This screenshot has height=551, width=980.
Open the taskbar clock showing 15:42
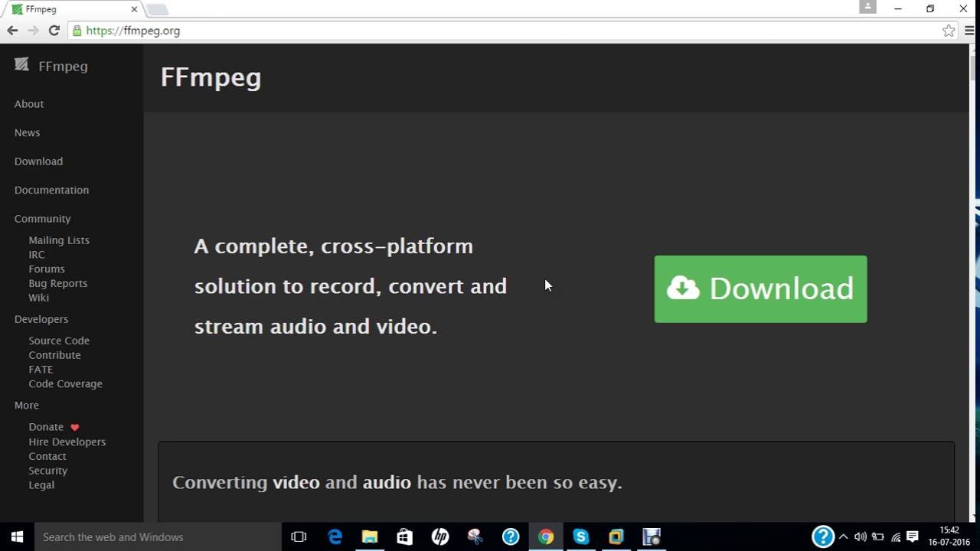point(949,536)
